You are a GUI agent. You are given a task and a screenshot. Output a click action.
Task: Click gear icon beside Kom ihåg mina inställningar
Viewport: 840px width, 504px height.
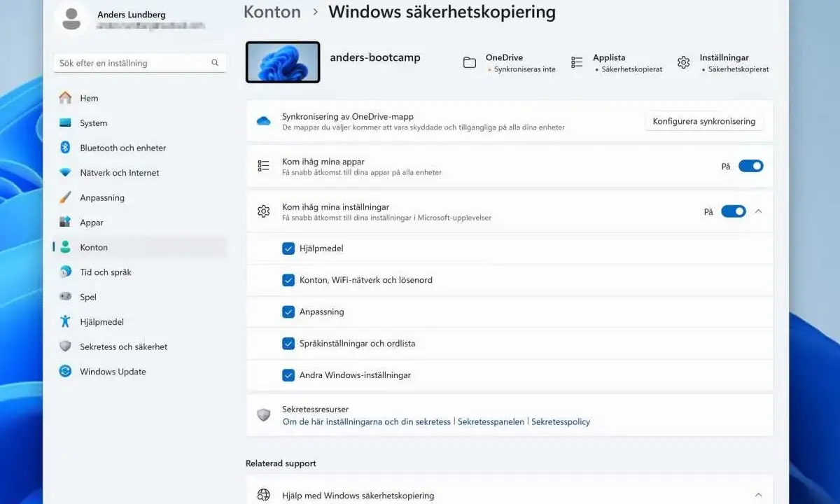click(263, 211)
